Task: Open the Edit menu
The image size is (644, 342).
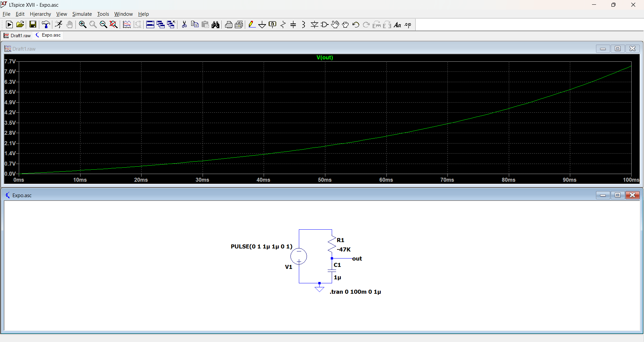Action: click(20, 14)
